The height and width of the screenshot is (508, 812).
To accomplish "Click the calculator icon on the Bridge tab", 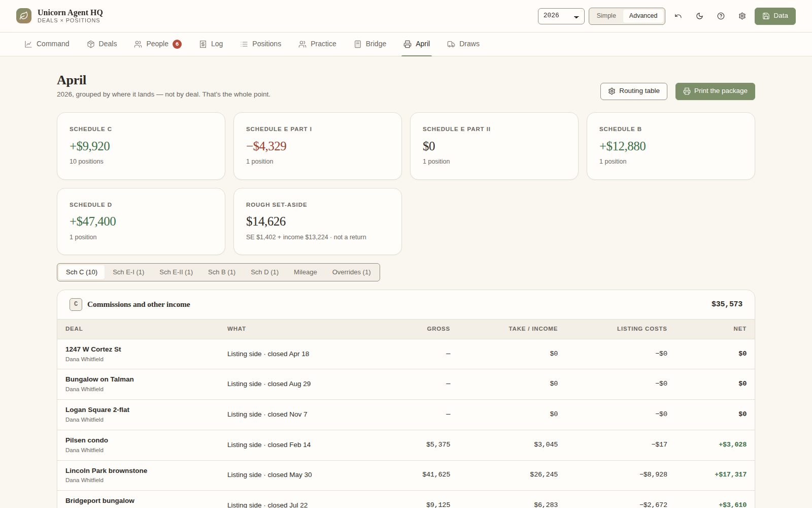I will point(358,44).
